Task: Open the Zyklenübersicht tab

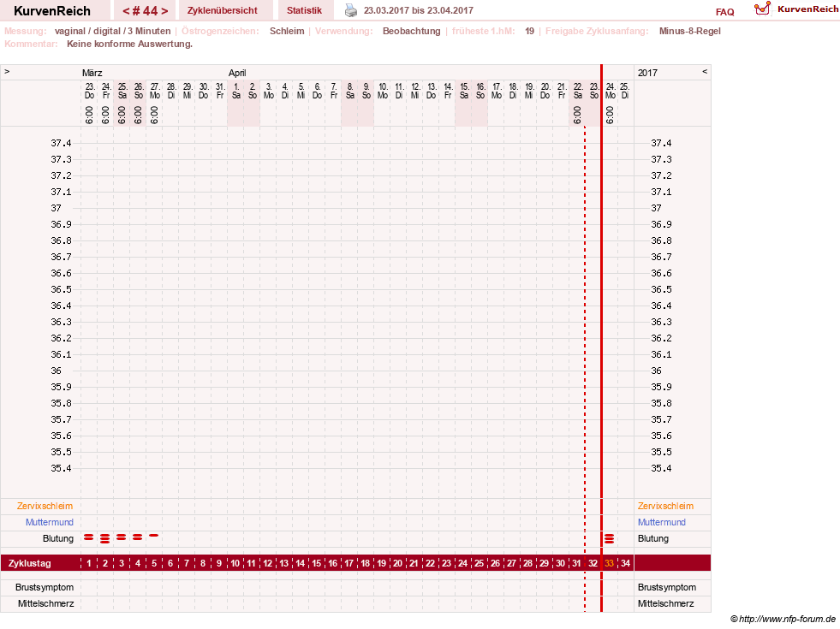Action: pos(223,11)
